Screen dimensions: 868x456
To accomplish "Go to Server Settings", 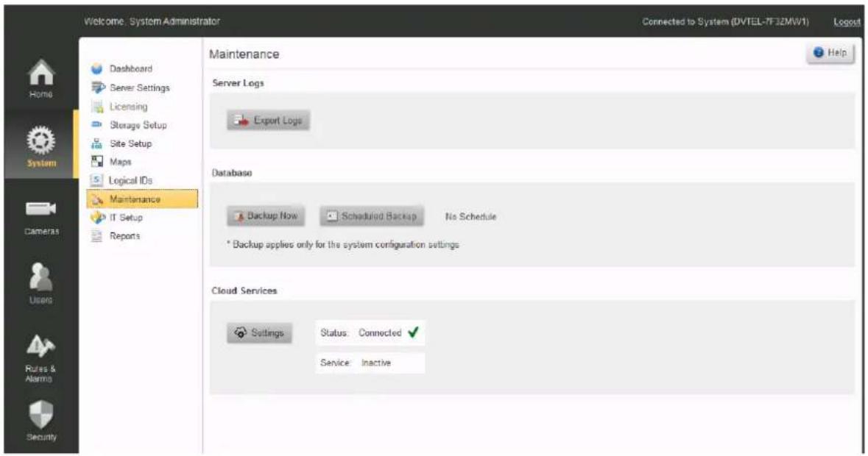I will point(139,88).
